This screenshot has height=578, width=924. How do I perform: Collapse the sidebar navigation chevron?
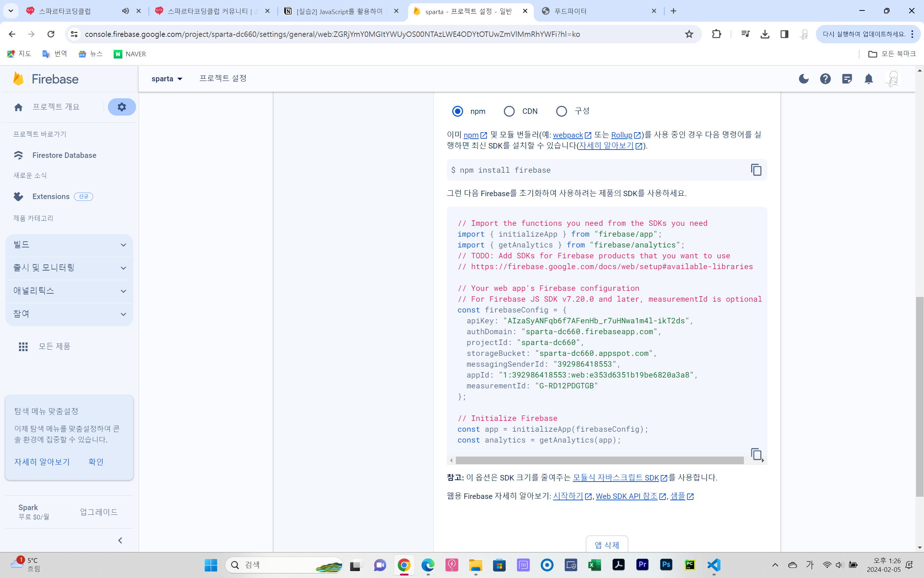pos(120,540)
